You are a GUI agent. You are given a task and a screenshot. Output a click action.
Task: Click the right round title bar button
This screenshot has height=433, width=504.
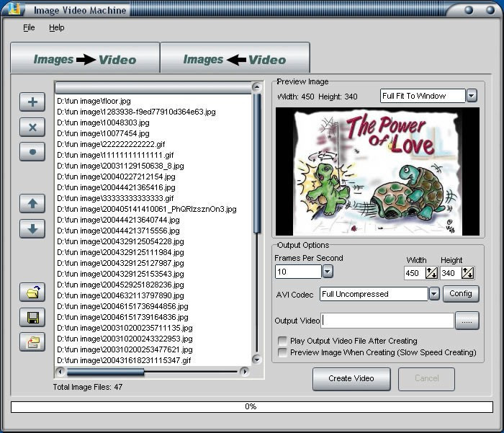[490, 10]
